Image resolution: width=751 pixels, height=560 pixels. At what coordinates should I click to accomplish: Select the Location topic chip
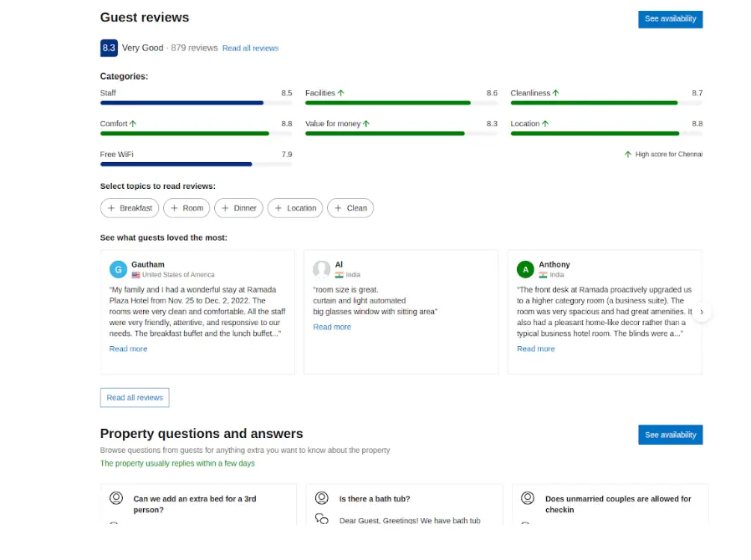click(295, 208)
